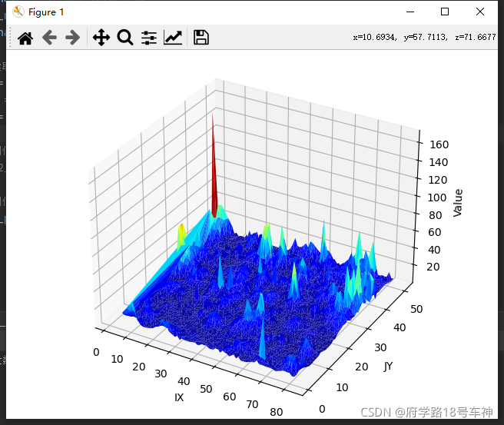
Task: Click the 140 tick on Value axis
Action: click(x=439, y=162)
